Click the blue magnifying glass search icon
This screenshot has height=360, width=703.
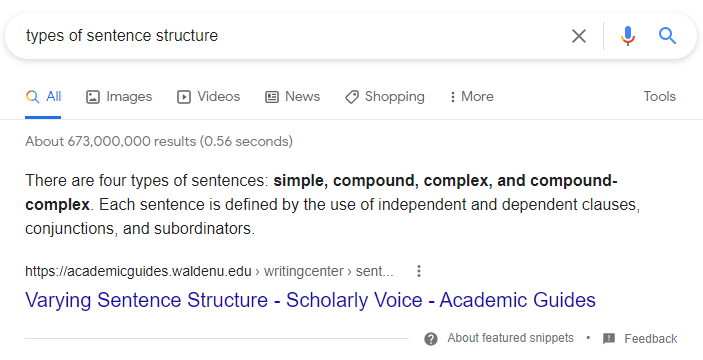tap(667, 35)
